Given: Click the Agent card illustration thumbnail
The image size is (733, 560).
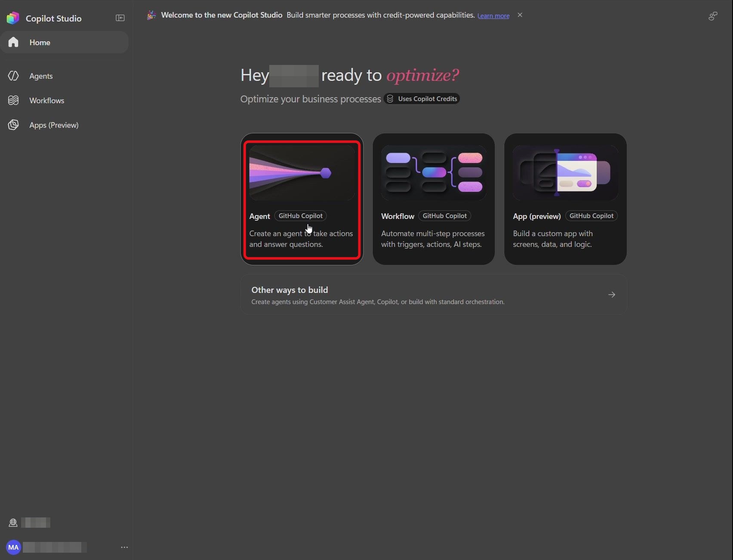Looking at the screenshot, I should click(302, 173).
